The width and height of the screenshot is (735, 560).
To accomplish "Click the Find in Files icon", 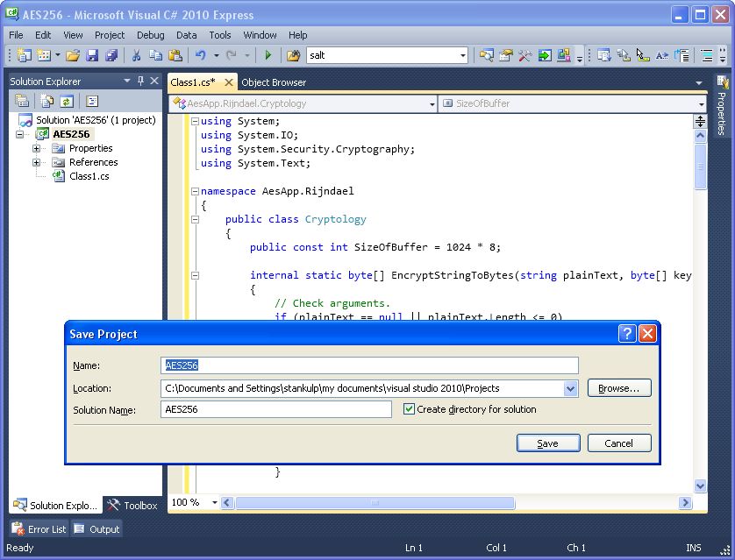I will pyautogui.click(x=293, y=55).
